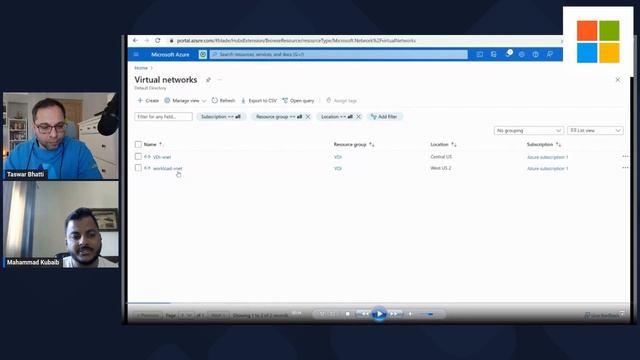Open the ellipsis menu next to the Virtual networks title
The height and width of the screenshot is (360, 640).
220,80
